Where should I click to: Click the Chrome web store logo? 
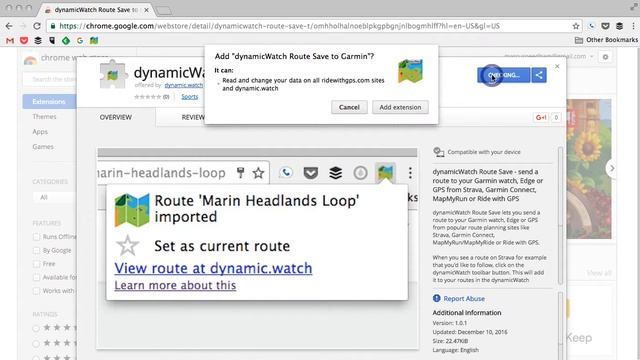click(30, 60)
